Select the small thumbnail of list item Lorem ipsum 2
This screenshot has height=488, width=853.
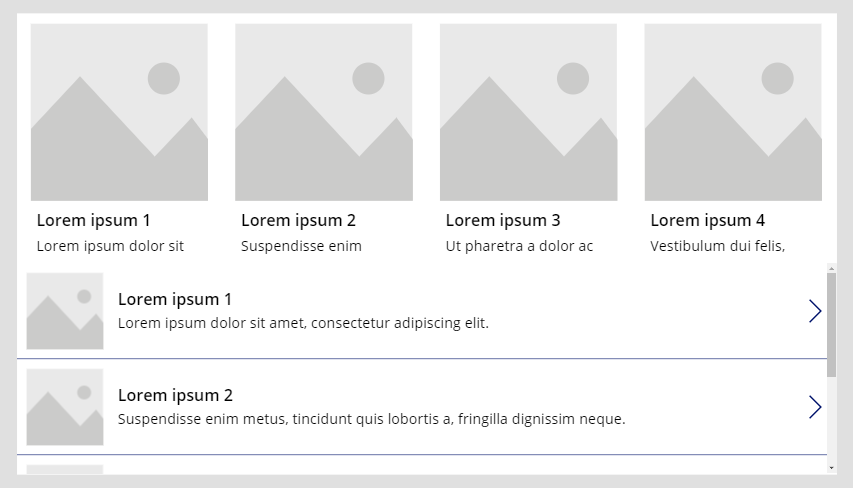(x=65, y=407)
